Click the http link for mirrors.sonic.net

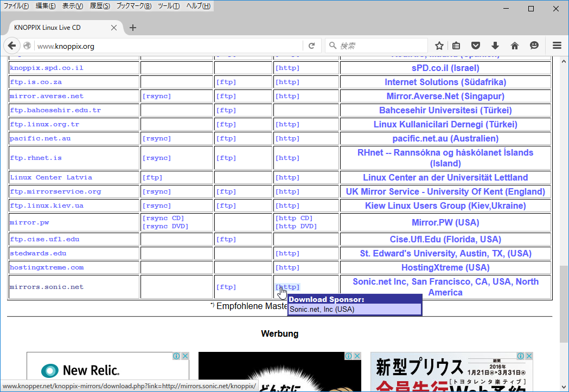(x=287, y=287)
